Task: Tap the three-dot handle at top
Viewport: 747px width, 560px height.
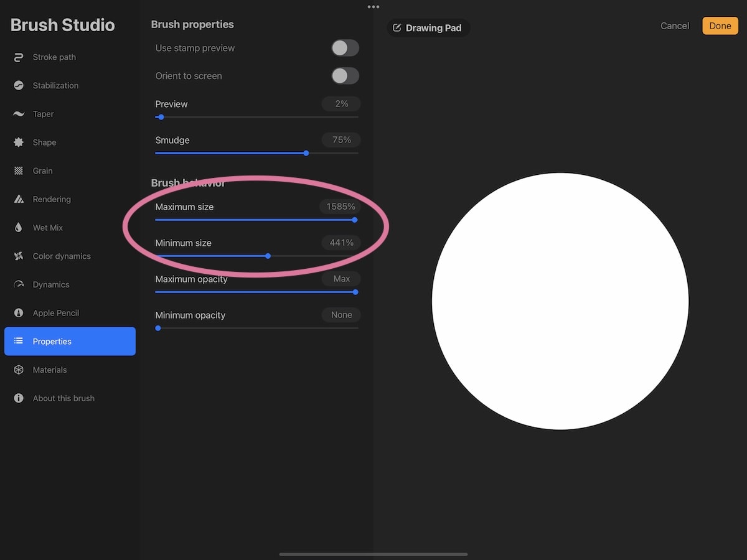Action: (x=374, y=7)
